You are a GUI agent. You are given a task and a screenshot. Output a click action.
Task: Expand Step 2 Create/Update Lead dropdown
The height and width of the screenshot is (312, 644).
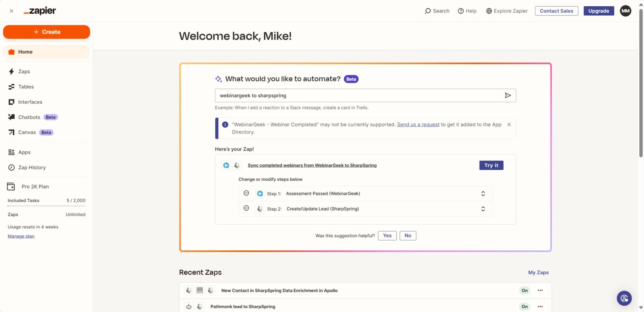tap(483, 209)
